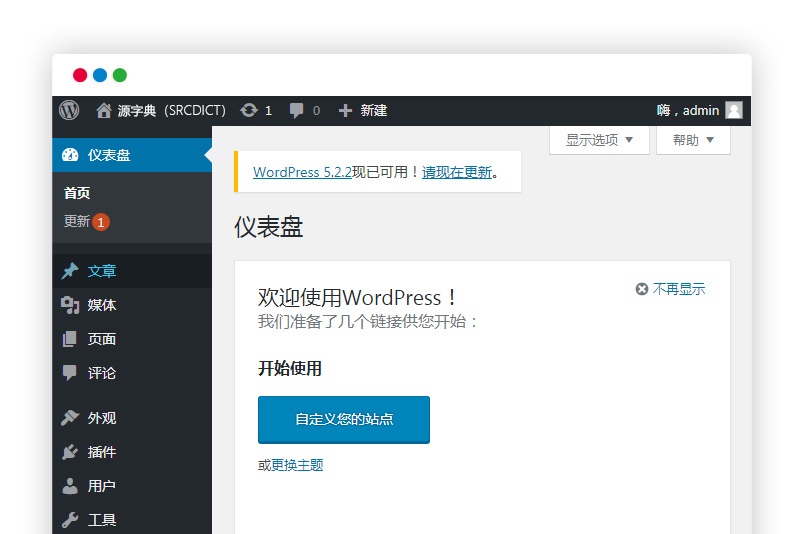Open the WordPress logo menu

[x=69, y=110]
